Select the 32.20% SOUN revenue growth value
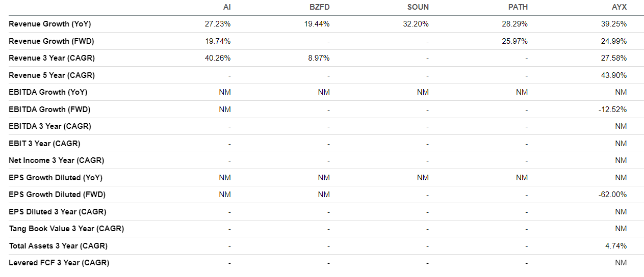This screenshot has height=277, width=644. click(416, 24)
